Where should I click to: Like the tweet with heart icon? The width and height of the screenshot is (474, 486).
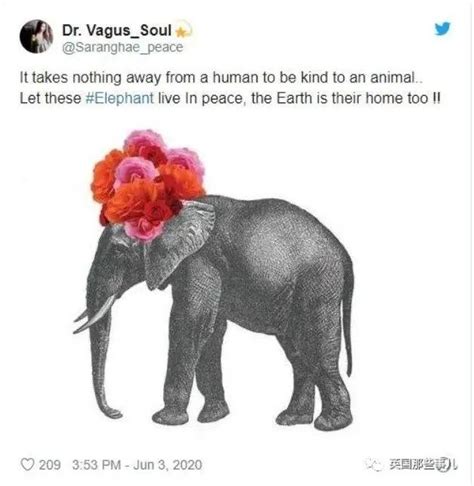(27, 464)
